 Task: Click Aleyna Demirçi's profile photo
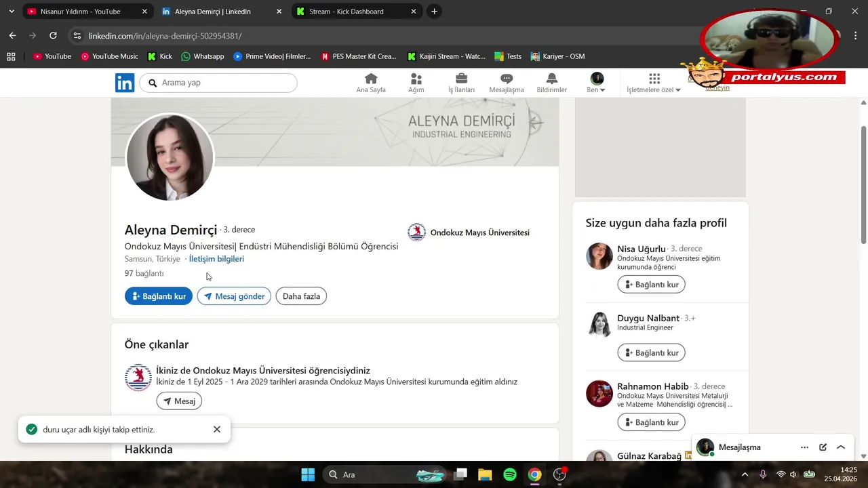pyautogui.click(x=170, y=157)
